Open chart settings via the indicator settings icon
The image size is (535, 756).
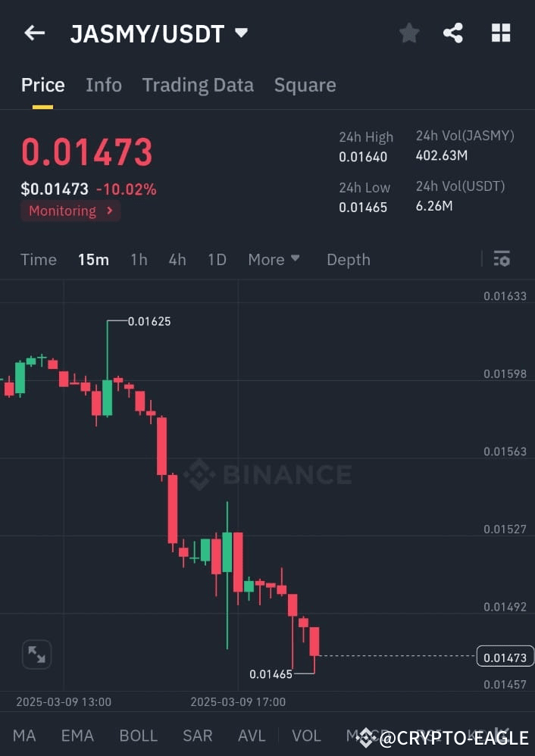[502, 259]
